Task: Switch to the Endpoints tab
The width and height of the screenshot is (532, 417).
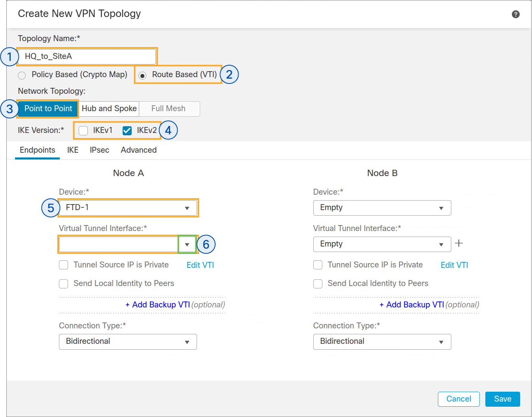Action: [x=38, y=150]
